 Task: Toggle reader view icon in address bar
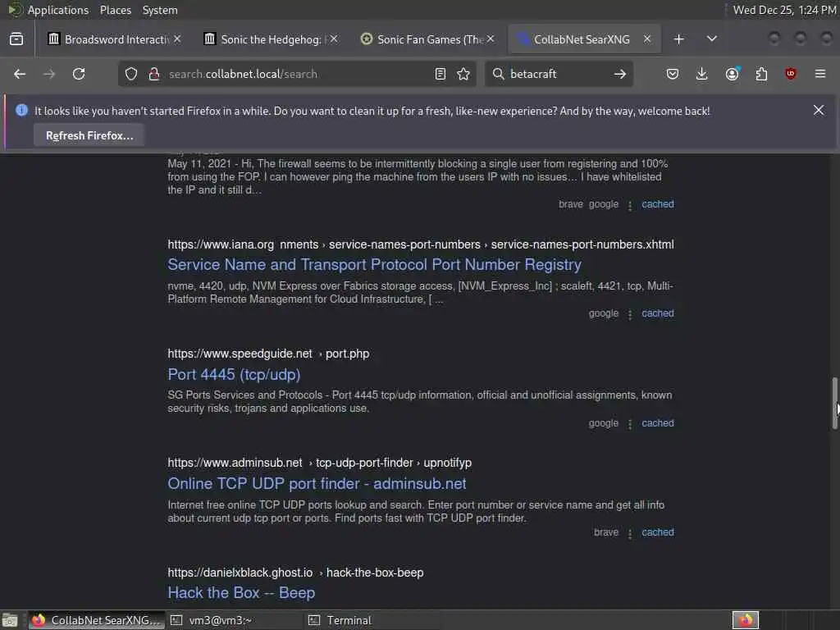click(441, 74)
